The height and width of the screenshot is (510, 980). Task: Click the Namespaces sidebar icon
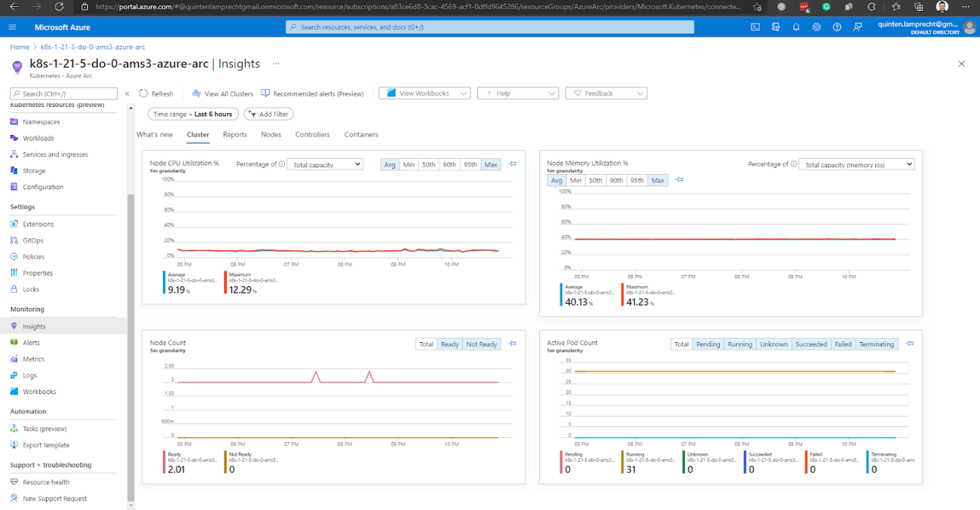click(x=14, y=121)
